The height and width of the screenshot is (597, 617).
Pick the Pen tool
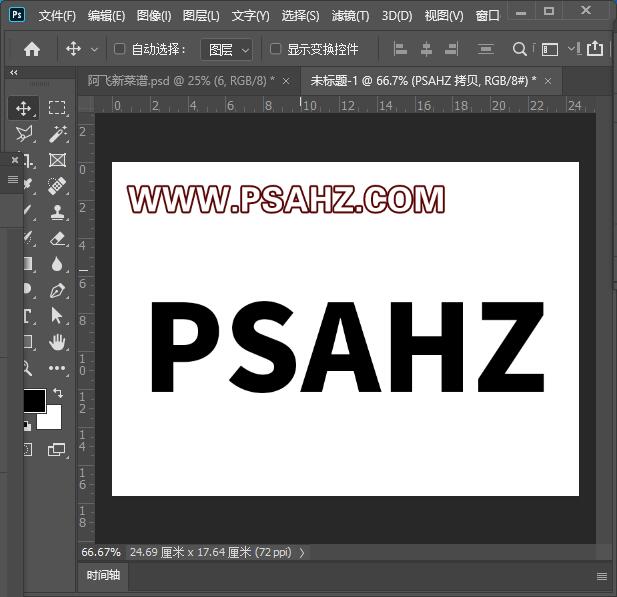(57, 290)
